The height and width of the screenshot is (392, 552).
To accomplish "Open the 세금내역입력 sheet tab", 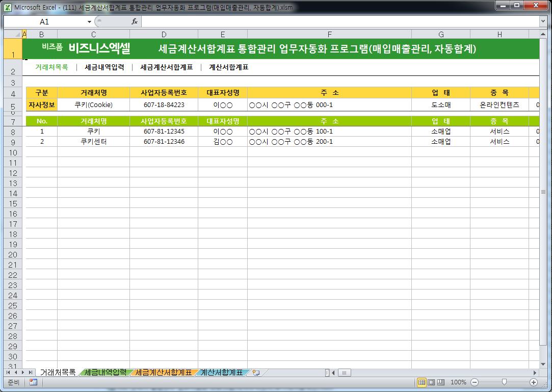I will click(x=105, y=373).
